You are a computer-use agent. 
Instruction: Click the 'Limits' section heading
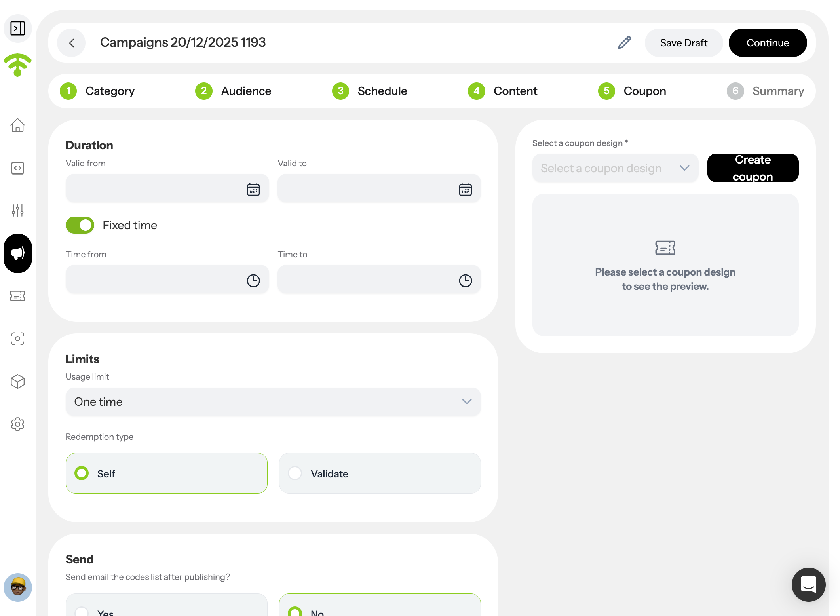click(82, 359)
